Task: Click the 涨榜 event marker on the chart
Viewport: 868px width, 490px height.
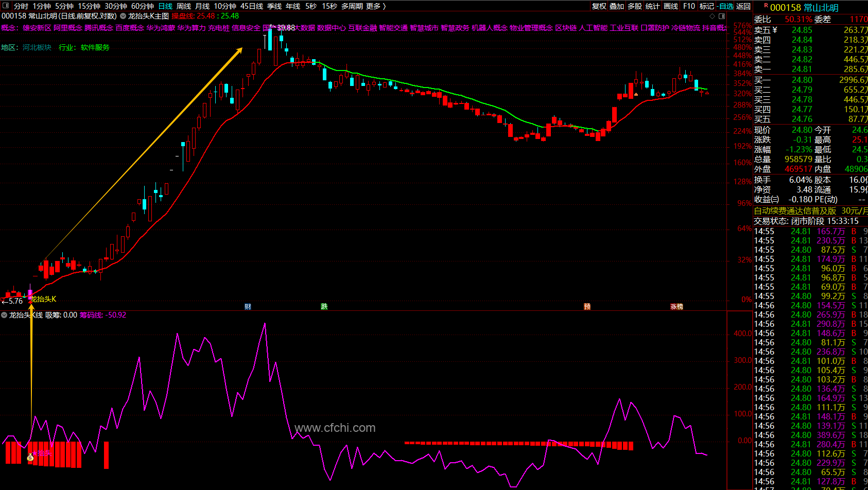Action: 677,307
